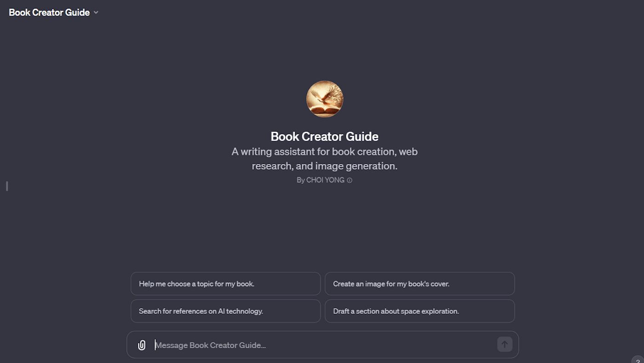Click the paperclip attach file icon
The image size is (644, 363).
[x=142, y=345]
